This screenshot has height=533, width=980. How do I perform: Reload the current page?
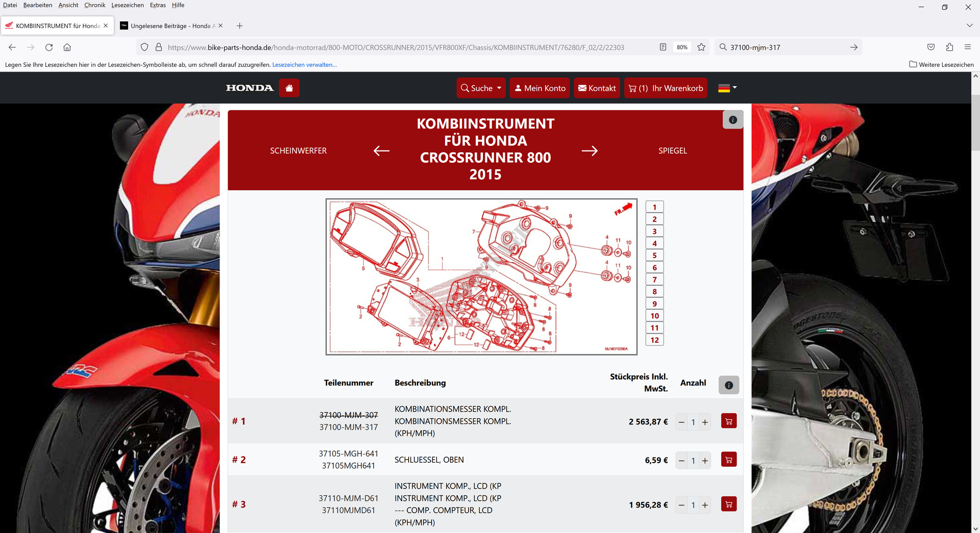[49, 47]
